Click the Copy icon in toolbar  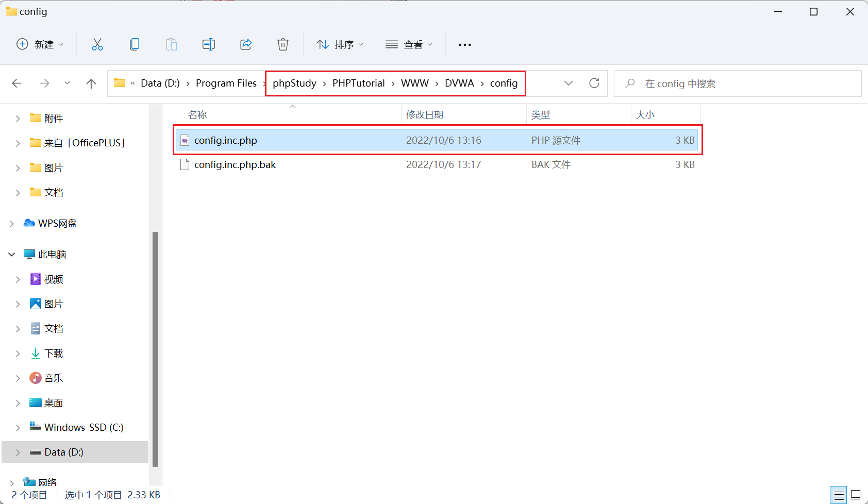(x=135, y=44)
